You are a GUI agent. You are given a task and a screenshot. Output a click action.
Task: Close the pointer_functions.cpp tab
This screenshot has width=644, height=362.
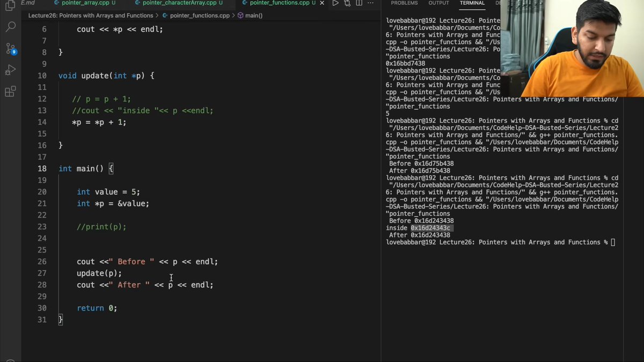(x=323, y=3)
